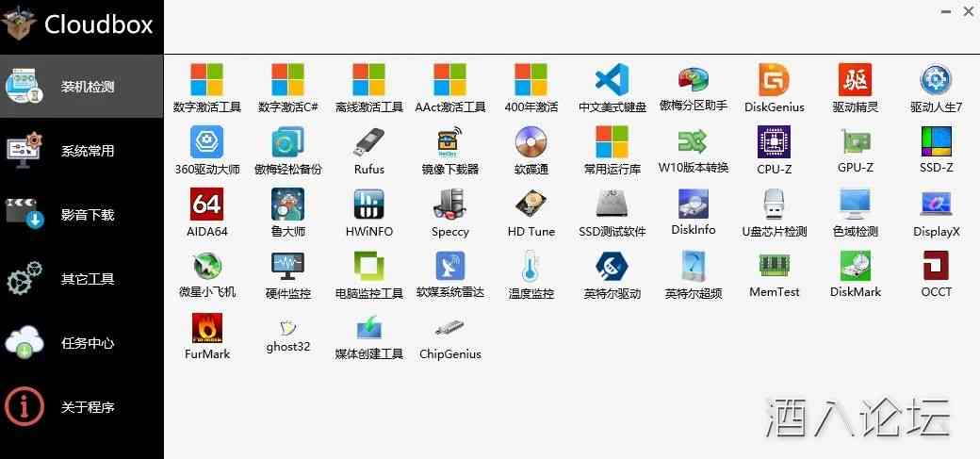The image size is (980, 459).
Task: Launch 软碟通 disc tool
Action: tap(531, 142)
